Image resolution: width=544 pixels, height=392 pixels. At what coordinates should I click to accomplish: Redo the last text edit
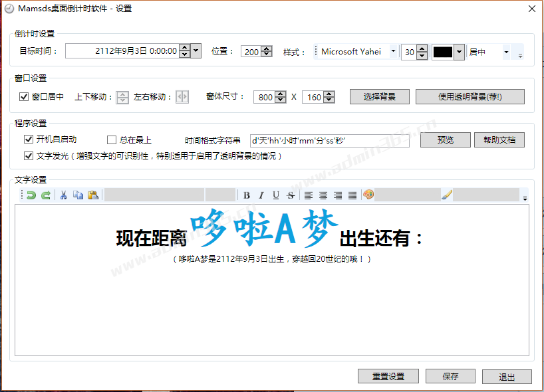click(x=46, y=195)
